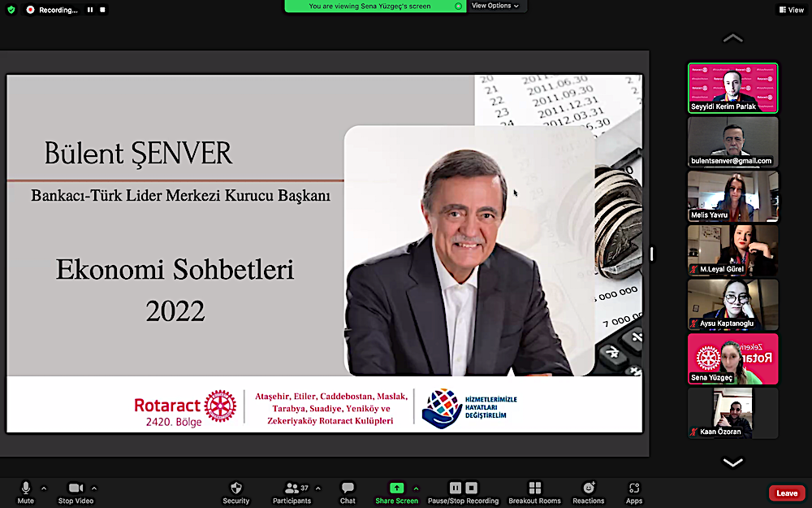
Task: Pause the recording in bottom toolbar
Action: [x=456, y=488]
